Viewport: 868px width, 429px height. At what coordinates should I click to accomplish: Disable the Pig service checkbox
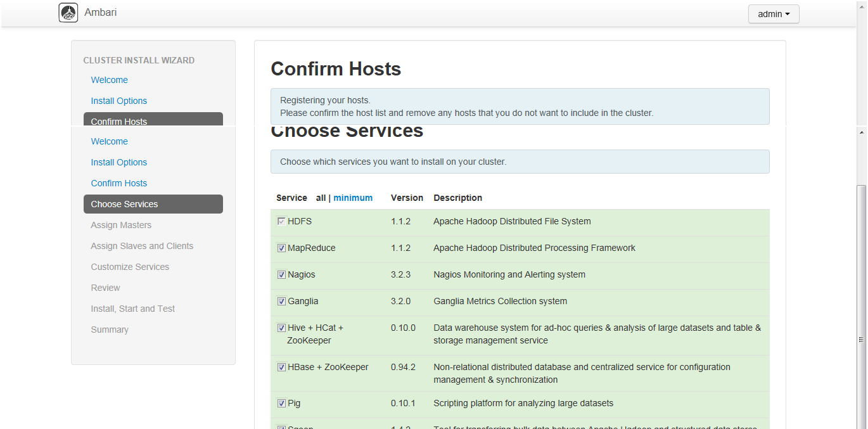(281, 404)
